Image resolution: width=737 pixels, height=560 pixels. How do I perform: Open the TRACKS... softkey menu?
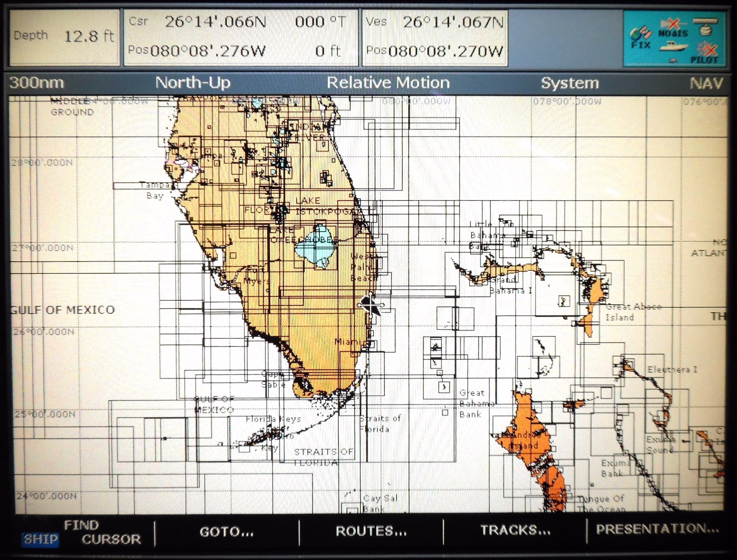tap(515, 530)
